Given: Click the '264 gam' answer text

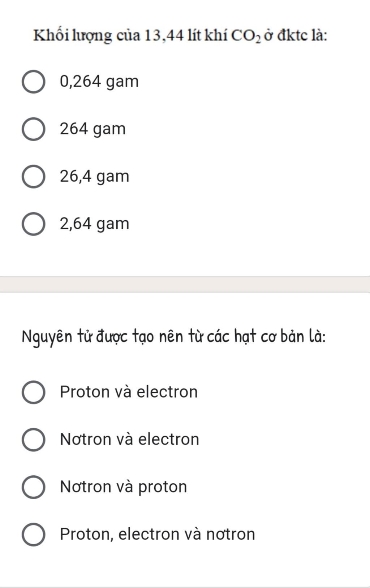Looking at the screenshot, I should (93, 129).
